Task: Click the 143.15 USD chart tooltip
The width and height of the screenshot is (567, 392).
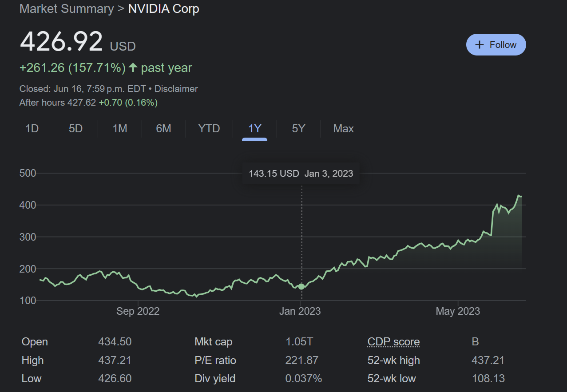Action: (x=301, y=173)
